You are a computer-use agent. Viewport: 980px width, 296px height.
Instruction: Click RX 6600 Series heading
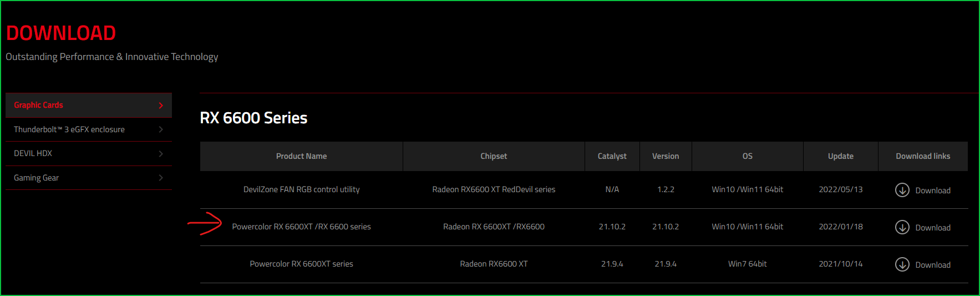click(253, 118)
